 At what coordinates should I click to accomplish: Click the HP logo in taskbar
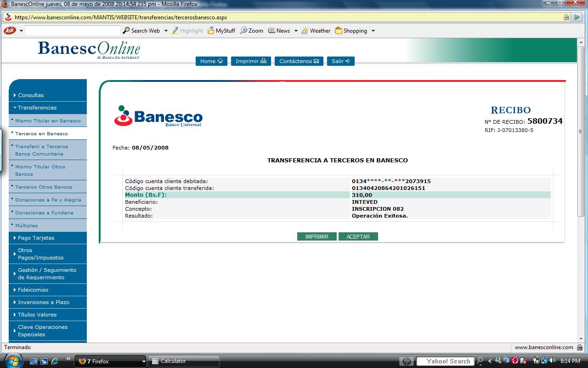[407, 361]
